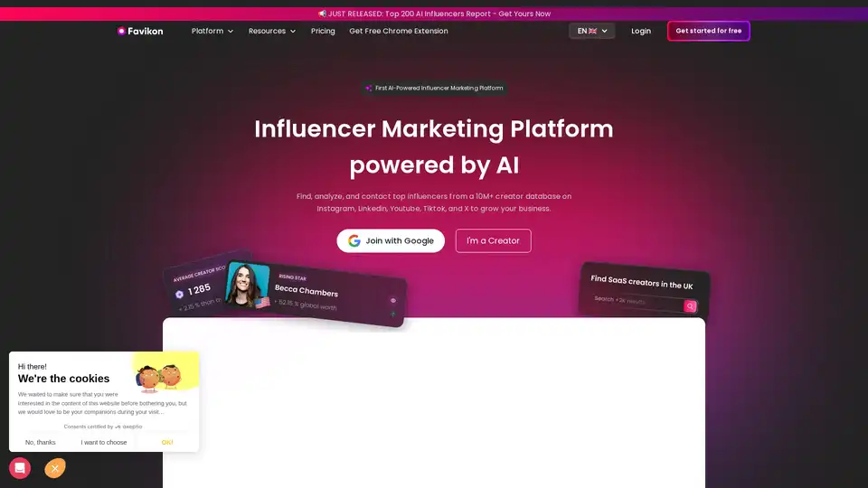Click the Google logo in Join button
Image resolution: width=868 pixels, height=488 pixels.
354,240
